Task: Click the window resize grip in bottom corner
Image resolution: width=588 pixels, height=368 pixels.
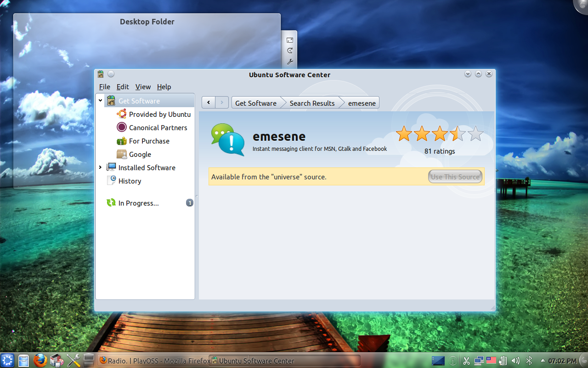Action: click(x=492, y=308)
